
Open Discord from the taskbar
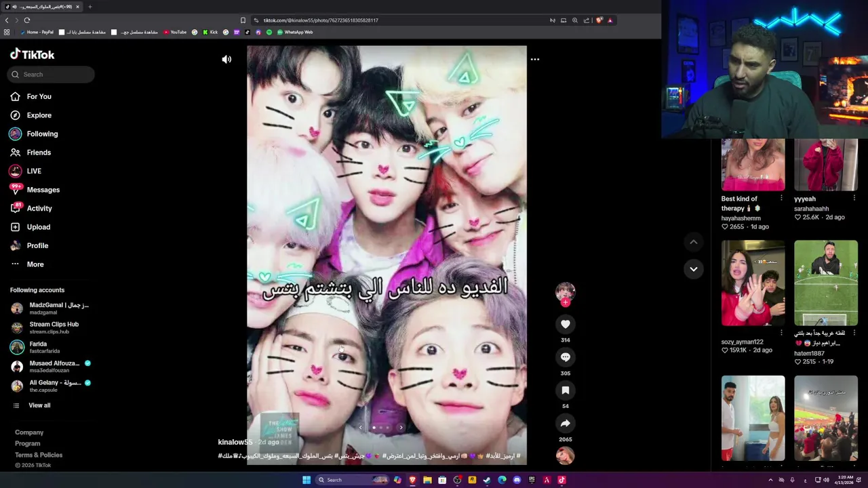tap(517, 480)
